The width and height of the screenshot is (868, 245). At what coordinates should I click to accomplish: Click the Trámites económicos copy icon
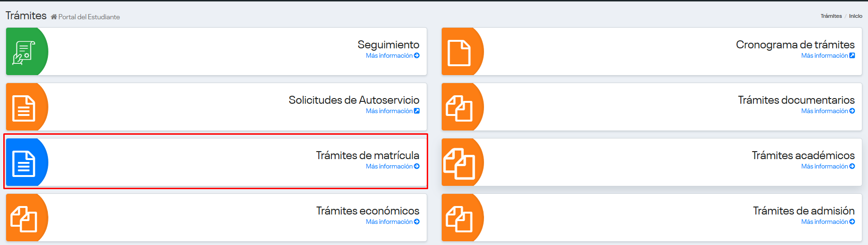click(23, 219)
